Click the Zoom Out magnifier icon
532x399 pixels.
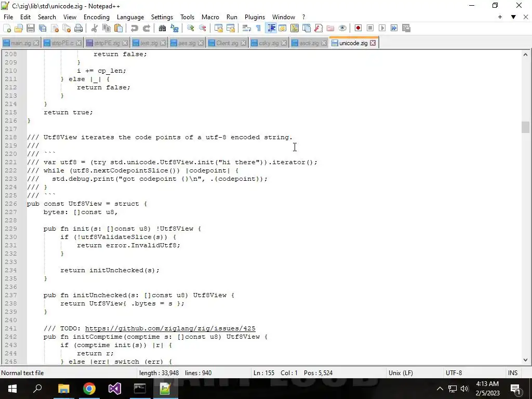pyautogui.click(x=203, y=28)
